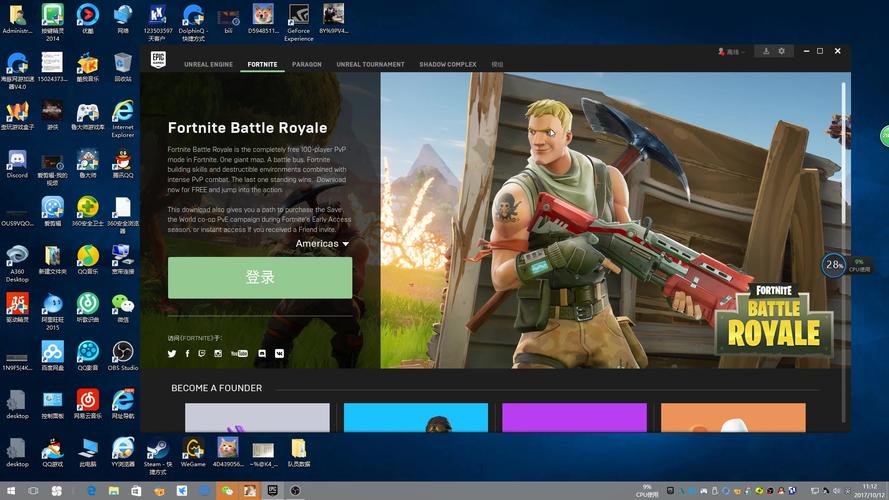The width and height of the screenshot is (889, 500).
Task: Open Fortnite Discord link
Action: 262,353
